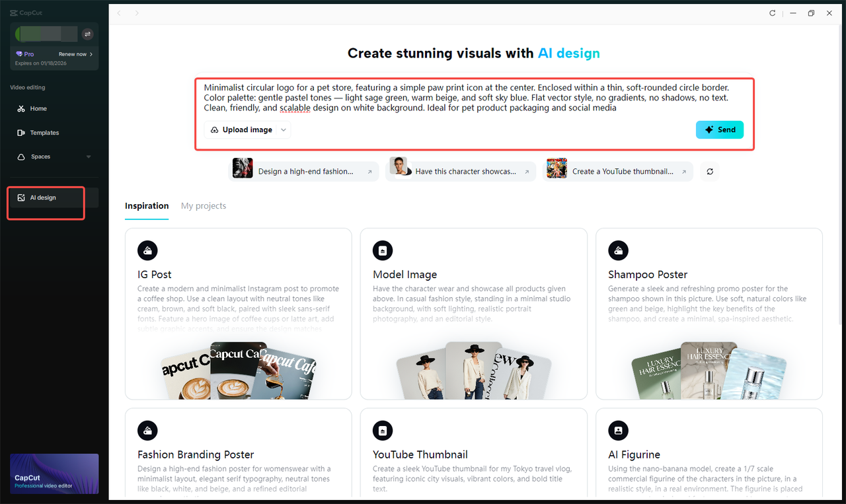
Task: Click the Send button
Action: coord(720,129)
